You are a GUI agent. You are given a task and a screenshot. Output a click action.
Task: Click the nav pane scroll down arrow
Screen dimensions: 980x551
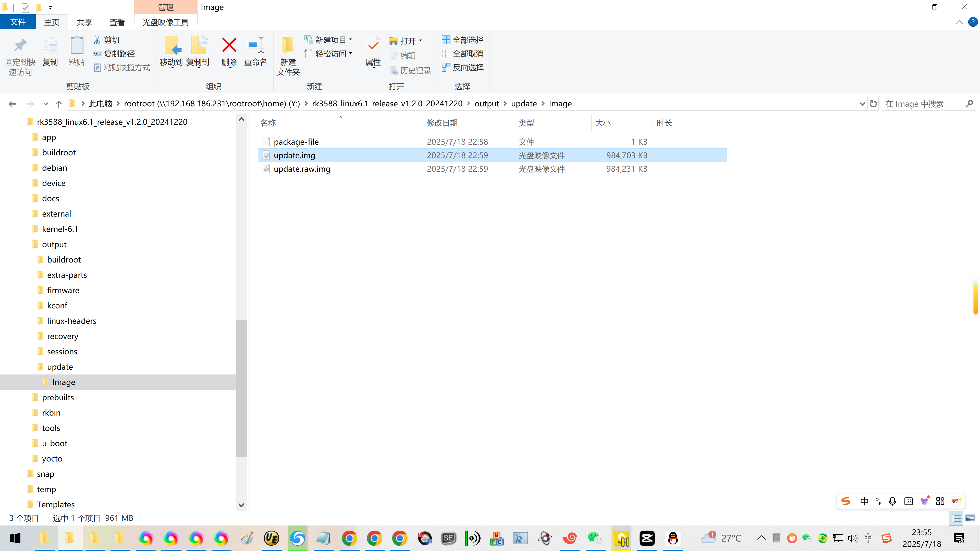click(x=241, y=505)
